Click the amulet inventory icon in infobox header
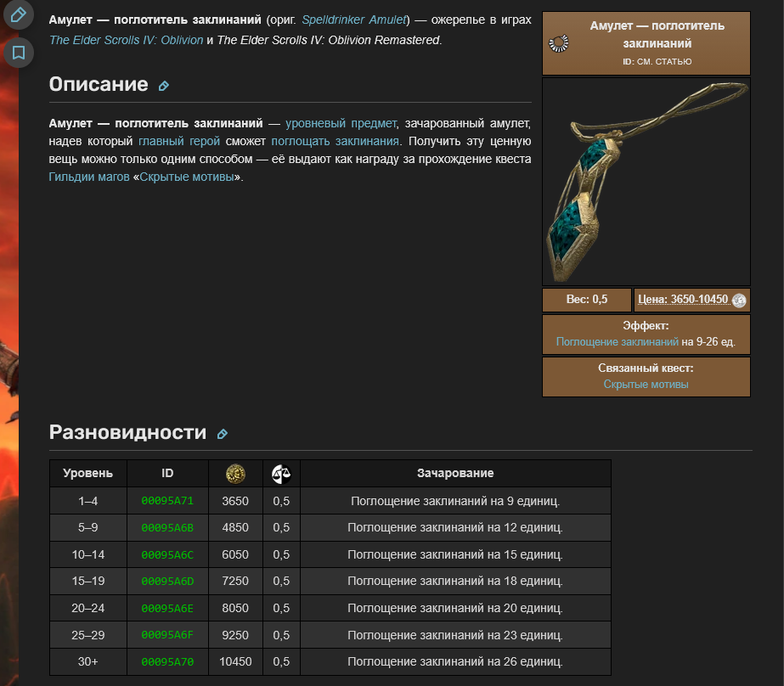The height and width of the screenshot is (686, 784). (559, 43)
